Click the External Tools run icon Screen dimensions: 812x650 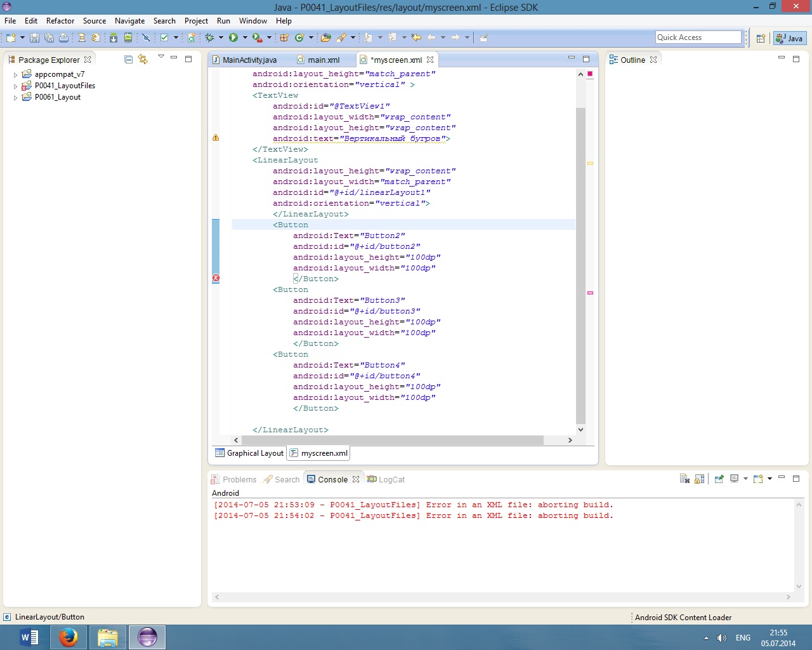point(257,38)
